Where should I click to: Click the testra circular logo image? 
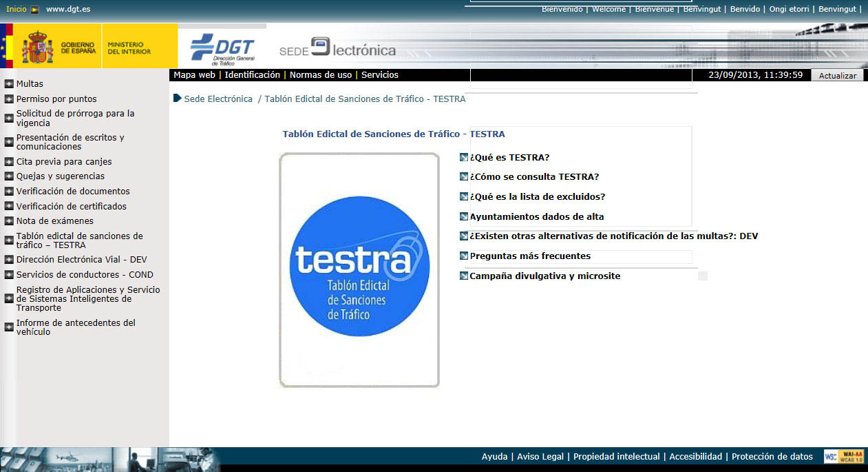pyautogui.click(x=359, y=266)
